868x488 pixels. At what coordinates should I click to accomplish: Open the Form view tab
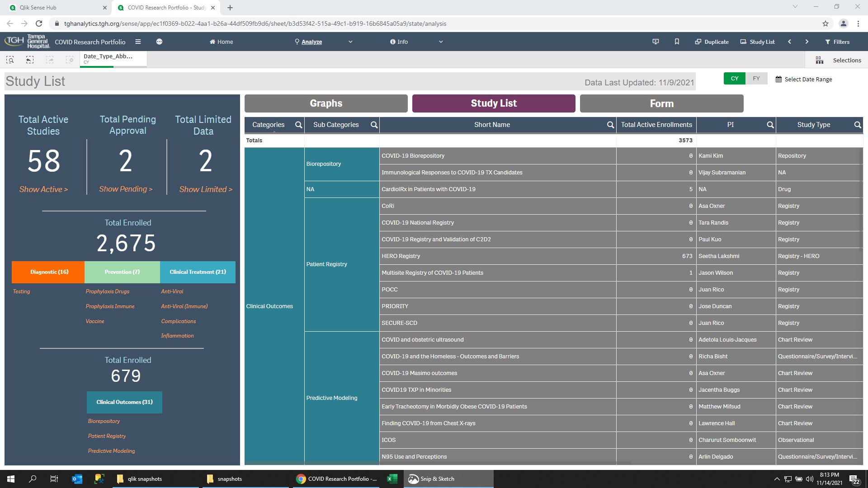[x=661, y=103]
